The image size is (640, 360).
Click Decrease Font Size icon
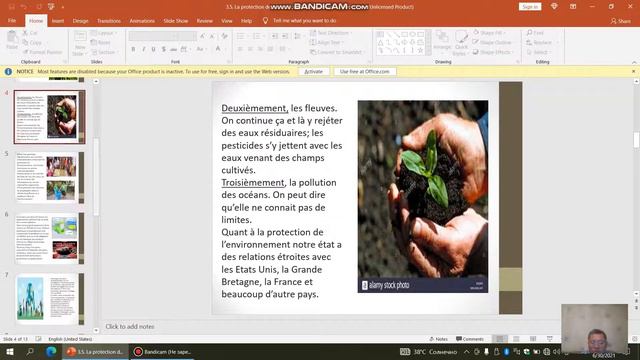coord(212,36)
